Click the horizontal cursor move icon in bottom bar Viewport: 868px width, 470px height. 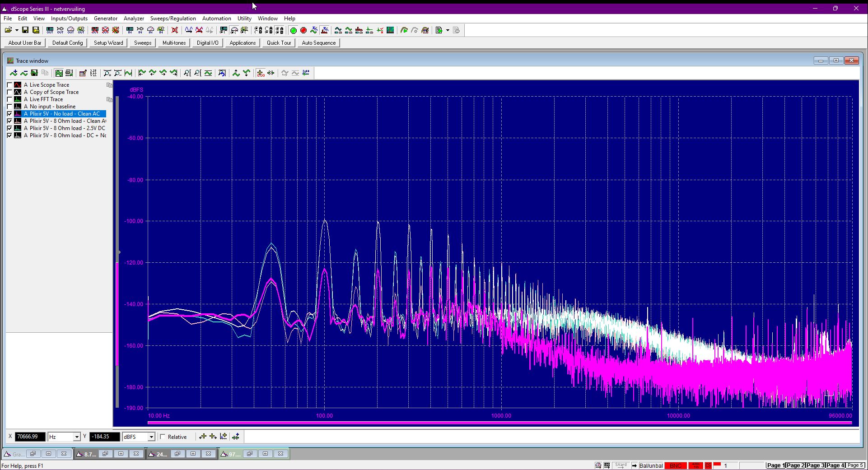203,437
